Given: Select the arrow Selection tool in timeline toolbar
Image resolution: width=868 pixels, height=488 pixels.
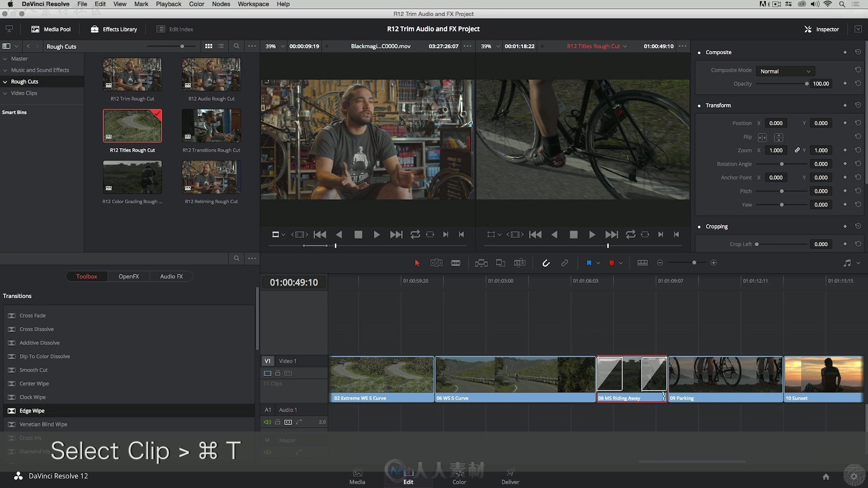Looking at the screenshot, I should pyautogui.click(x=417, y=263).
